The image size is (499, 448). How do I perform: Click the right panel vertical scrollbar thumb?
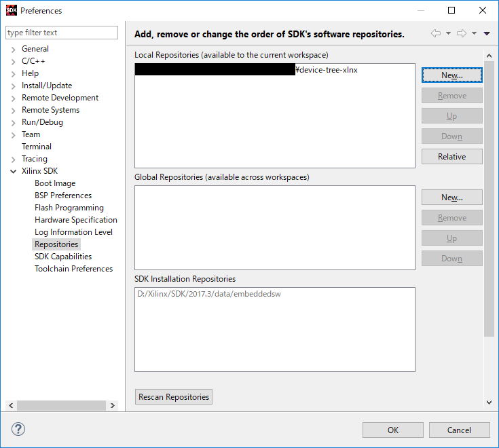click(489, 199)
